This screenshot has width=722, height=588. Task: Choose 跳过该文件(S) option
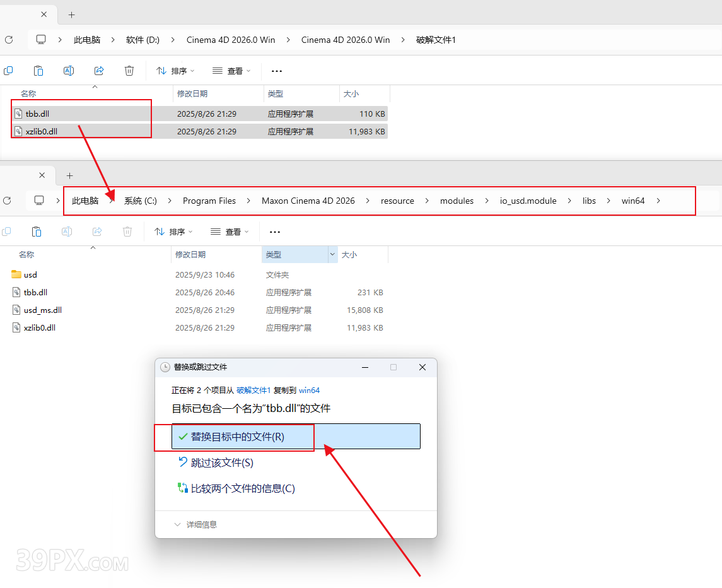[x=221, y=462]
